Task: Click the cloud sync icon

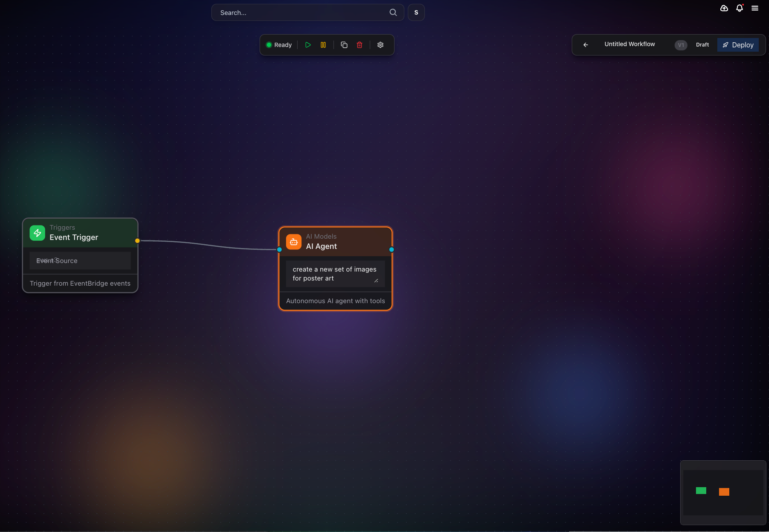Action: (x=724, y=8)
